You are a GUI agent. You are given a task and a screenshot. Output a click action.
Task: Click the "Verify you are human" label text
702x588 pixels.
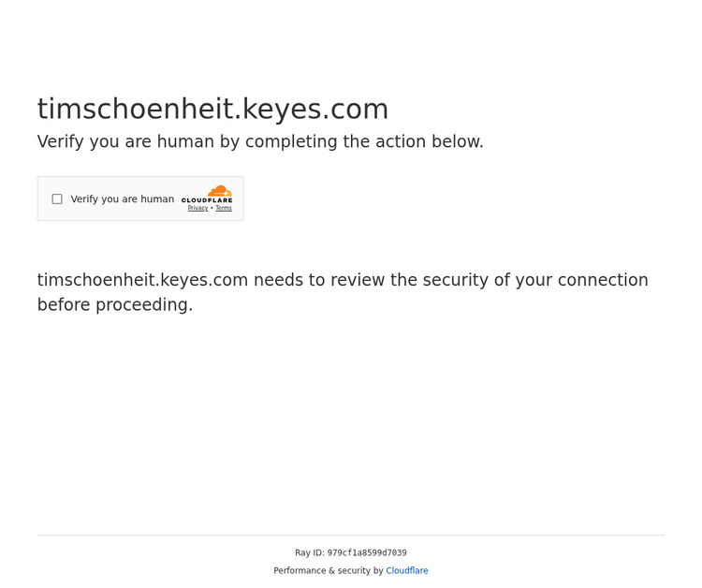coord(122,199)
